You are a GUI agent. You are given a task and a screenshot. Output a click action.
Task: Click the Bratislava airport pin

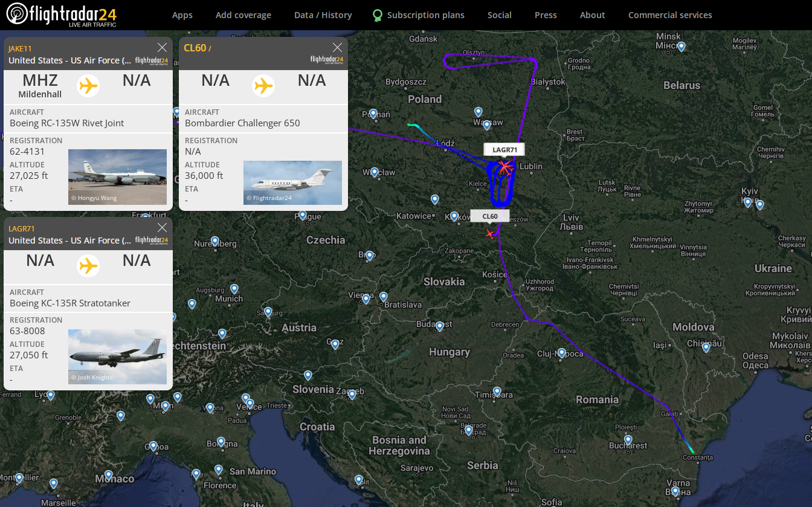point(383,297)
